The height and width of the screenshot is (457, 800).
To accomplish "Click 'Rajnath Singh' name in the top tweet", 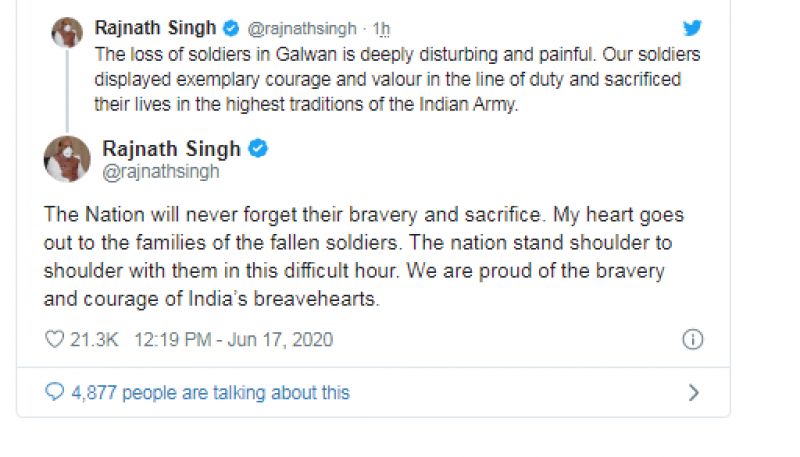I will [155, 27].
